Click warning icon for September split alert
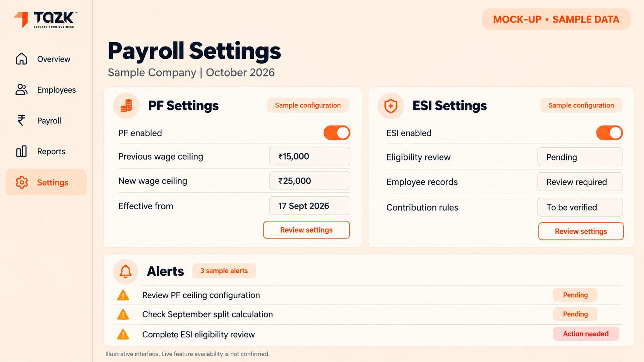 (123, 315)
